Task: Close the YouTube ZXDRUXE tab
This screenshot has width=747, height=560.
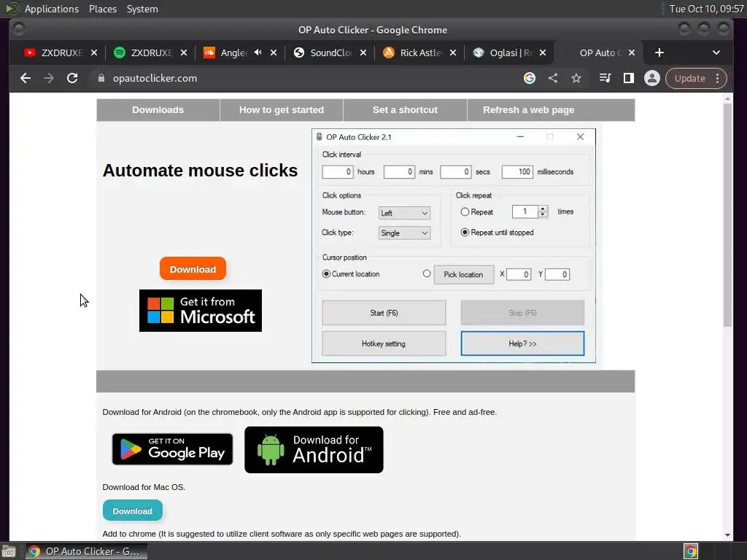Action: click(x=94, y=52)
